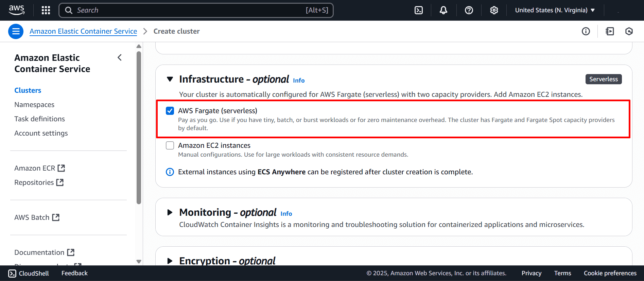Open the services grid menu icon

point(46,10)
